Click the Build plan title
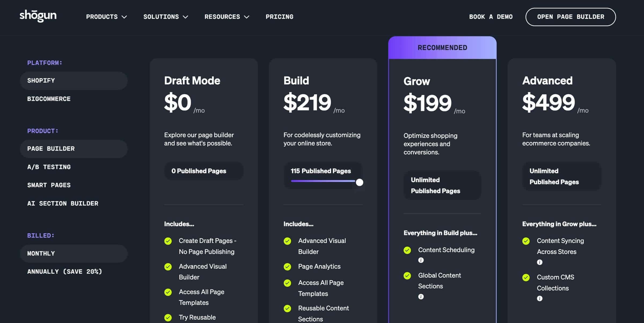Image resolution: width=644 pixels, height=323 pixels. point(296,81)
